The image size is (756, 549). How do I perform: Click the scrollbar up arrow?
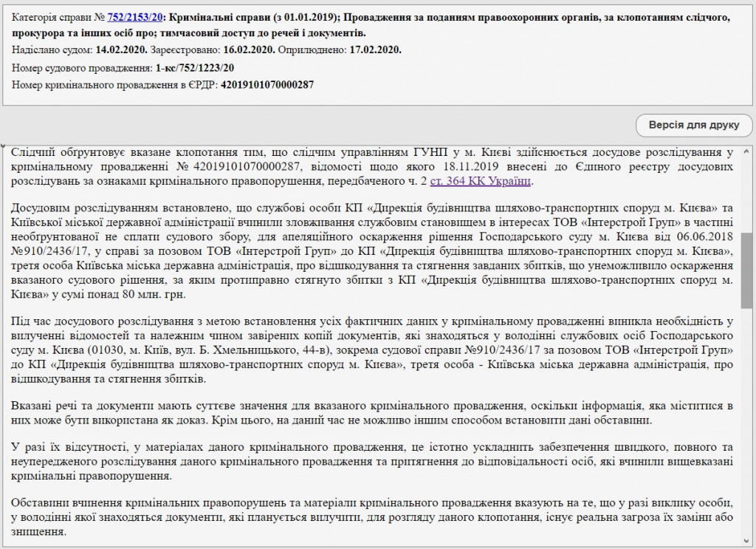click(746, 149)
